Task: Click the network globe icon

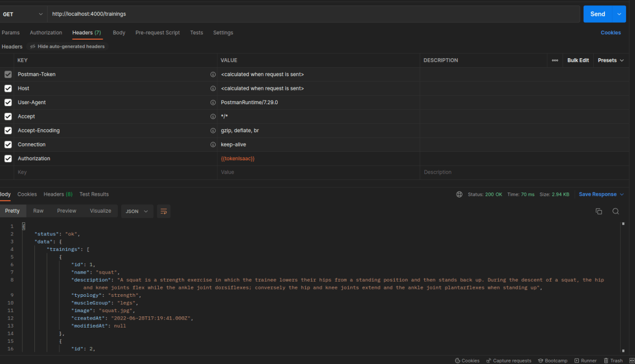Action: click(459, 195)
